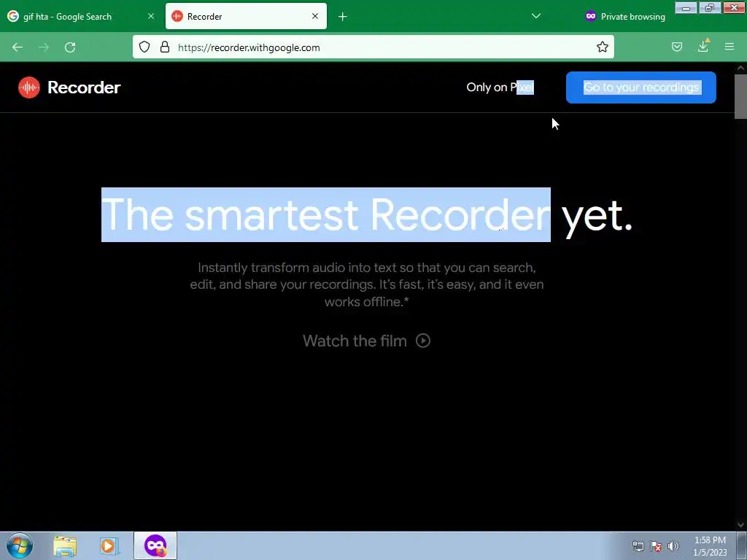Reload the Recorder page
Screen dimensions: 747x560
click(x=70, y=47)
